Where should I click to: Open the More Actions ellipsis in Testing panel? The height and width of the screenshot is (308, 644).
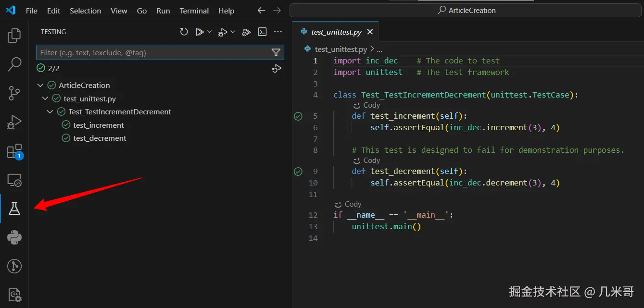tap(278, 32)
